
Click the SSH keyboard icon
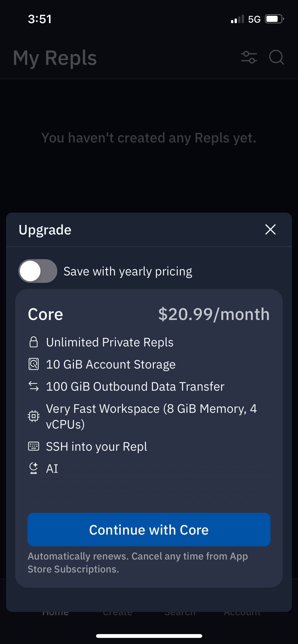[x=34, y=446]
